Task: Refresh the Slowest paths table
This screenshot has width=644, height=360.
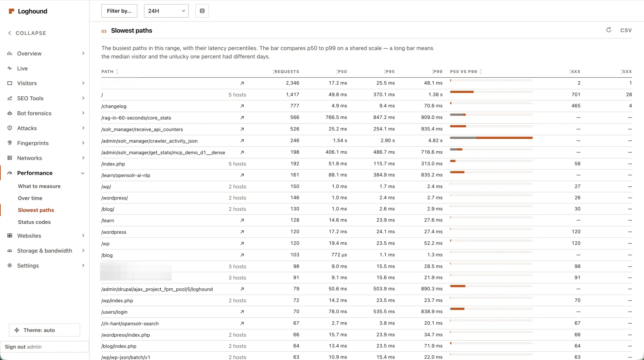Action: coord(609,30)
